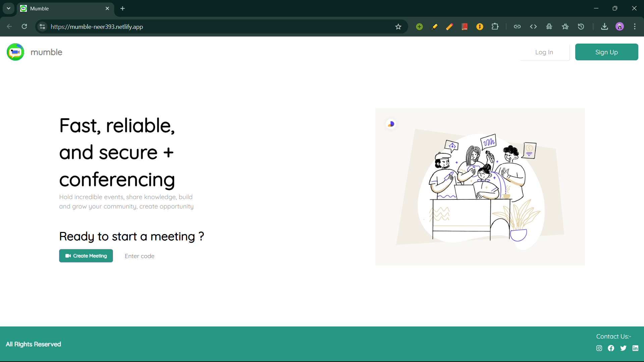The width and height of the screenshot is (644, 362).
Task: Click the incognito-style toolbar icon
Action: pyautogui.click(x=549, y=26)
